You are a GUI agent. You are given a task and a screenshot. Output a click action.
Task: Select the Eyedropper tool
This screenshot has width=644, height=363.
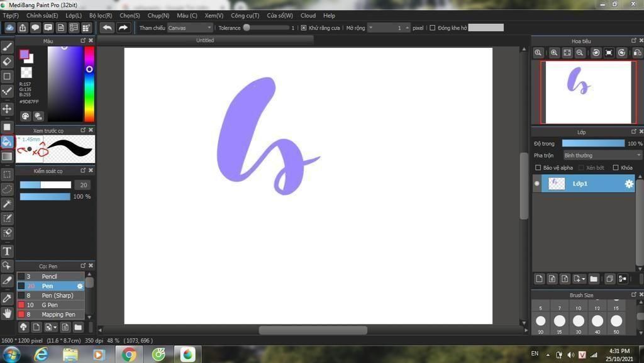[x=7, y=299]
